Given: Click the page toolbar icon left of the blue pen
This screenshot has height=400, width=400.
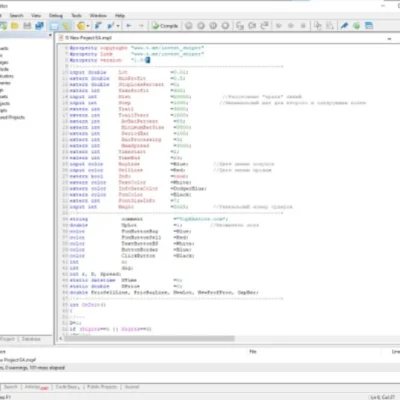Looking at the screenshot, I should click(330, 26).
